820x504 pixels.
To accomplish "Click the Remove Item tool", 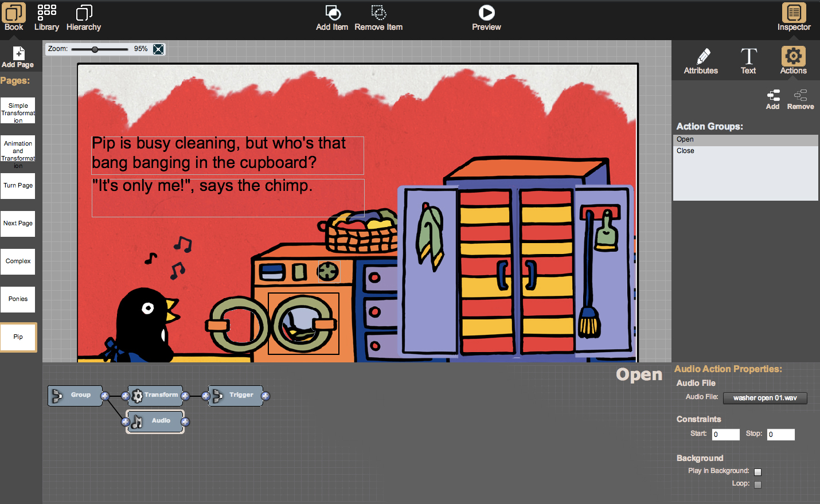I will (378, 17).
